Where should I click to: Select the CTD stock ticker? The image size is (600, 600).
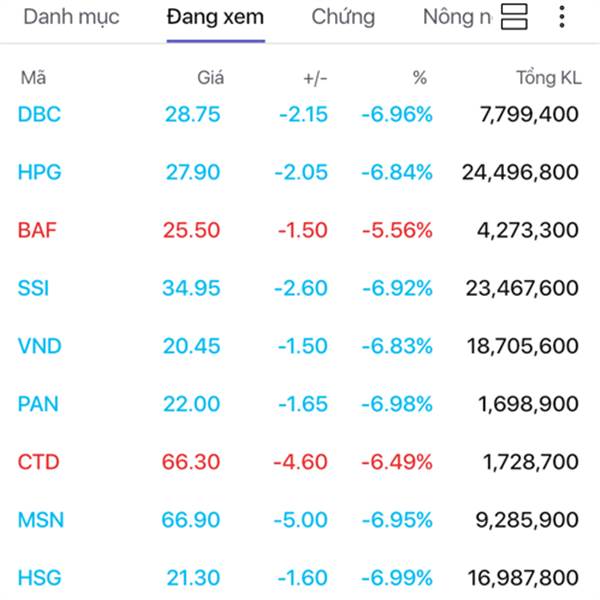pos(39,462)
